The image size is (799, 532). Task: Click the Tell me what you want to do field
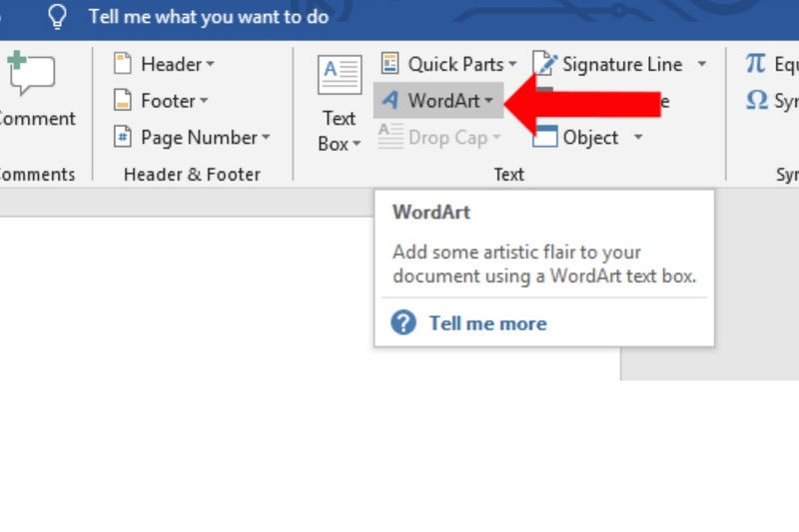point(209,16)
